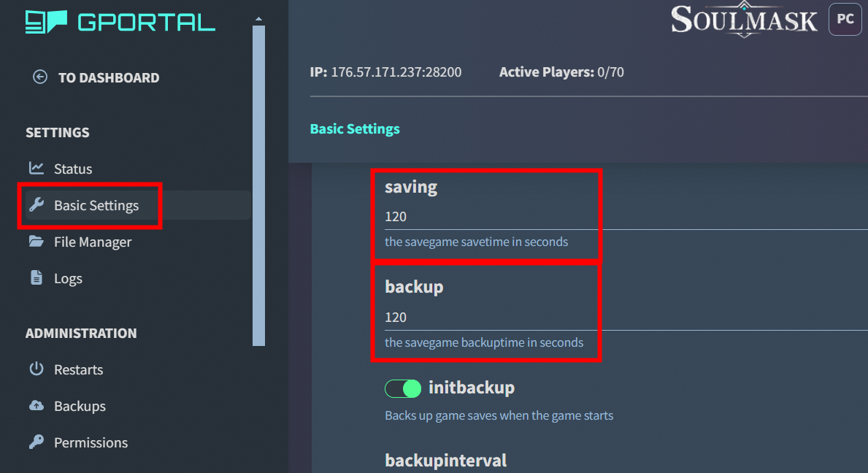Click the GPORTAL logo icon
868x473 pixels.
tap(46, 21)
